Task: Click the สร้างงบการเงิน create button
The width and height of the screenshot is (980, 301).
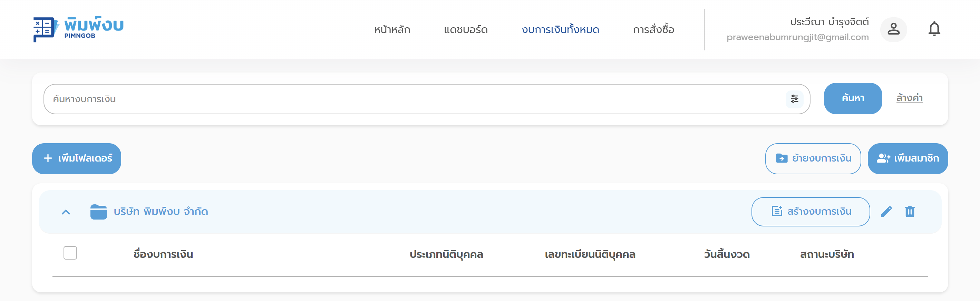Action: (810, 212)
